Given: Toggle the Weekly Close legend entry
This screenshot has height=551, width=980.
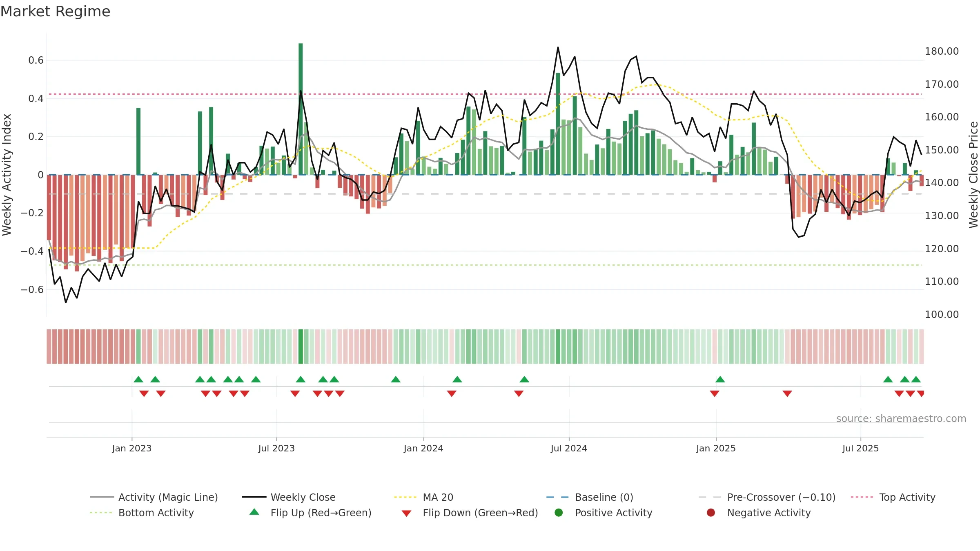Looking at the screenshot, I should click(289, 497).
